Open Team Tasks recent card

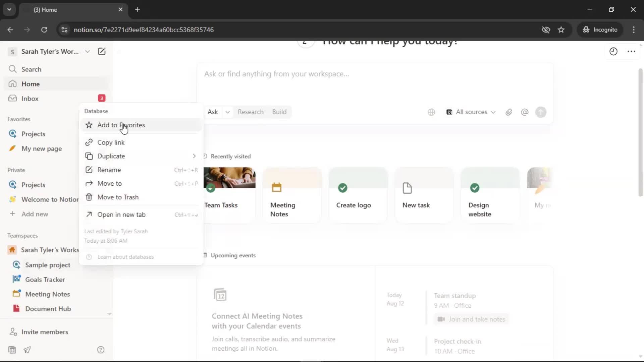pyautogui.click(x=229, y=195)
